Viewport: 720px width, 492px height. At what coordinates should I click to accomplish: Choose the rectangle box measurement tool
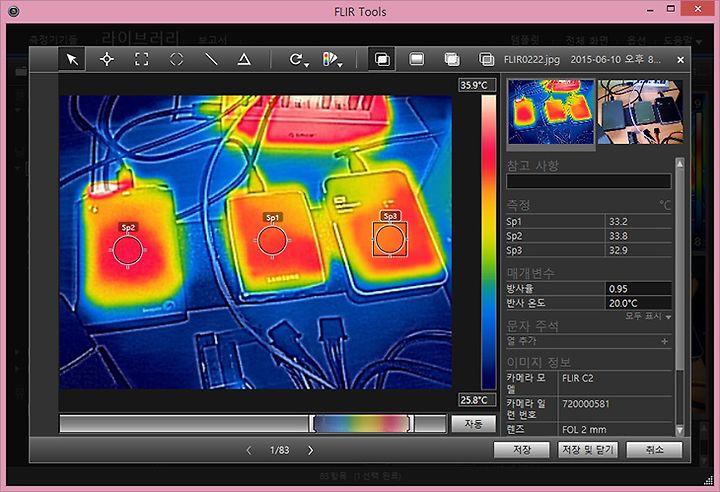click(141, 59)
